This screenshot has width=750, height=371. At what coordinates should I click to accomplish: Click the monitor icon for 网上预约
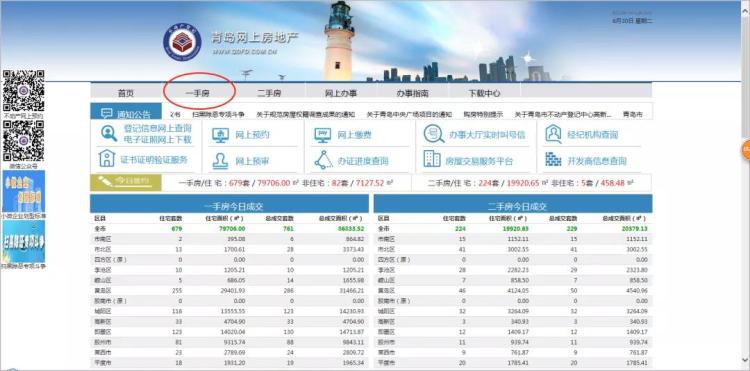click(221, 135)
